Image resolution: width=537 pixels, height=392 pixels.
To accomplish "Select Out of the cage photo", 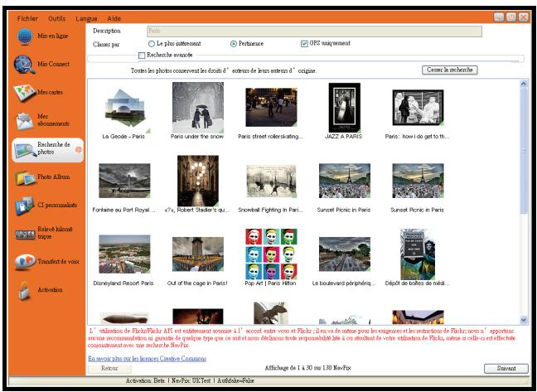I will [x=198, y=254].
